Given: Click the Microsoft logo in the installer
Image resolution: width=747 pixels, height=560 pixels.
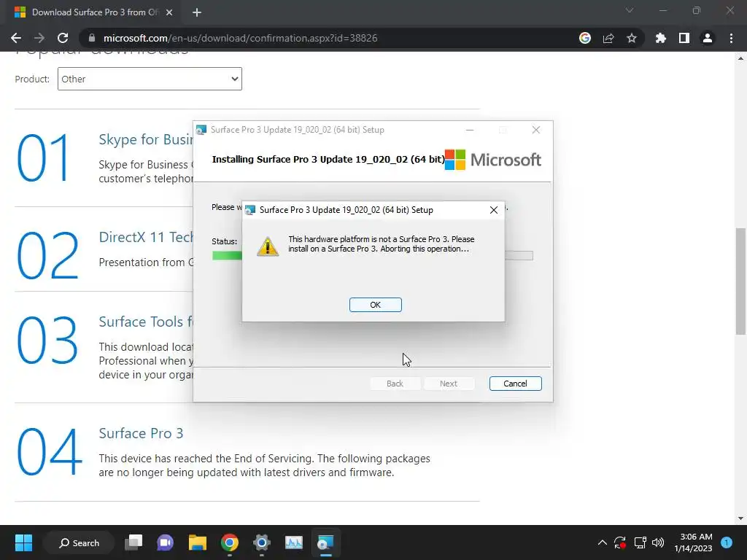Looking at the screenshot, I should 493,160.
